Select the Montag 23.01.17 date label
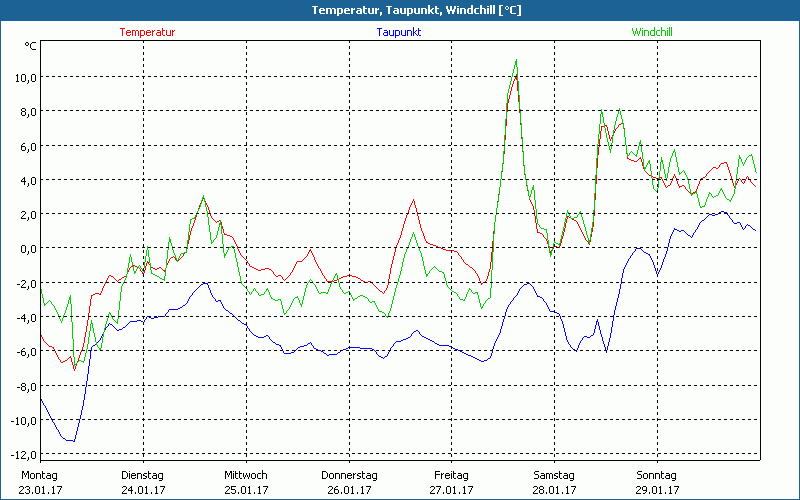The width and height of the screenshot is (800, 500). coord(40,482)
